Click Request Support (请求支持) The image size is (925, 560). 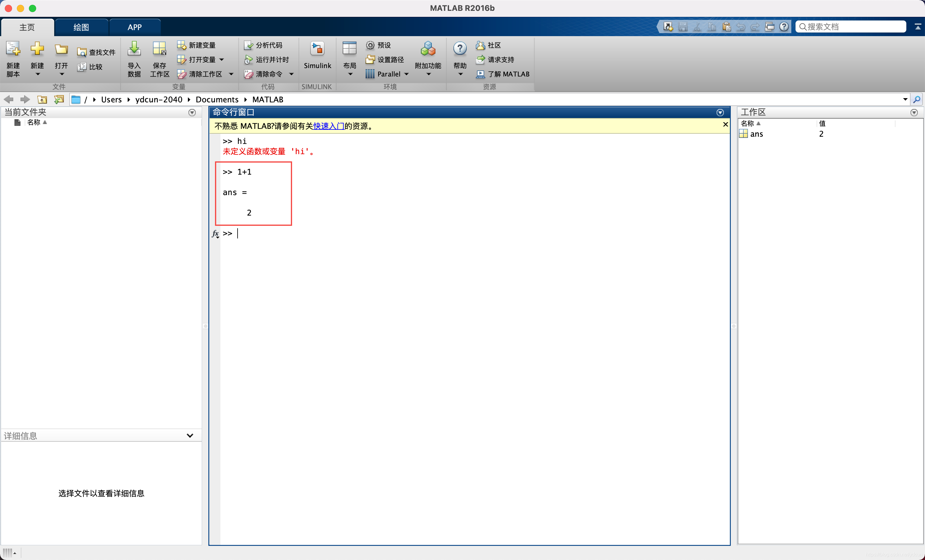(495, 60)
